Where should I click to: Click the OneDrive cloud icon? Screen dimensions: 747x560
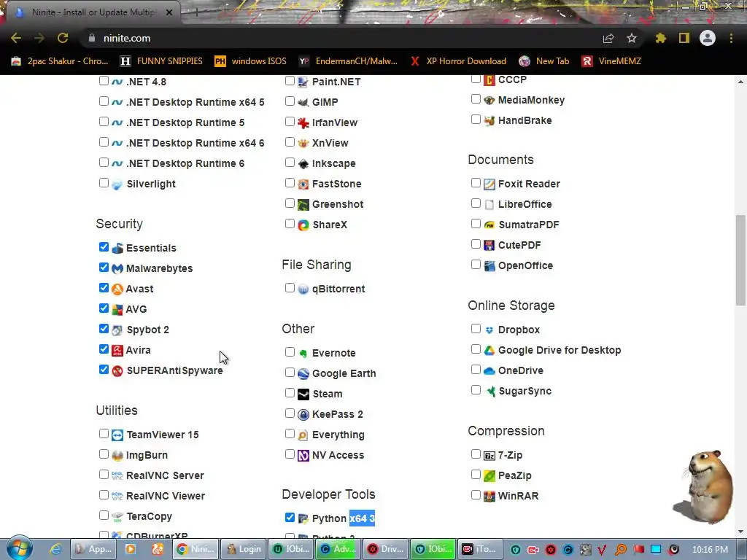489,371
